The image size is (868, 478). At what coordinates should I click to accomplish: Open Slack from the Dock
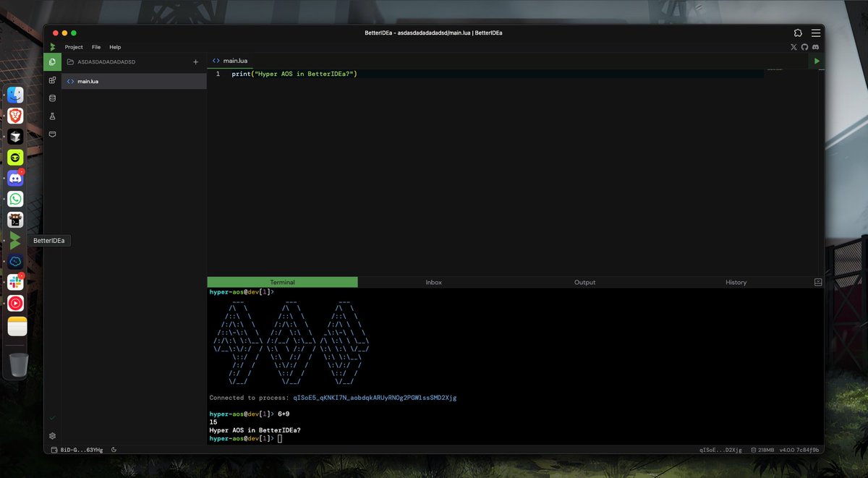(x=15, y=282)
